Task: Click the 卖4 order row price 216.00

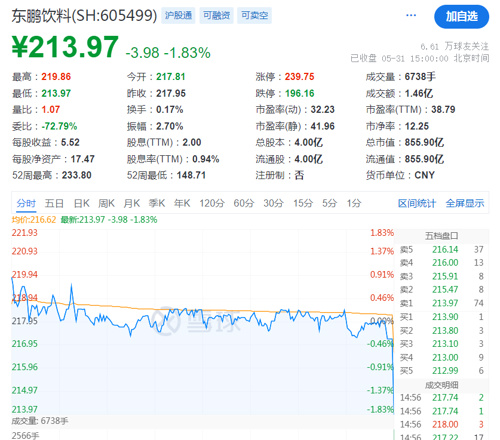Action: click(445, 263)
